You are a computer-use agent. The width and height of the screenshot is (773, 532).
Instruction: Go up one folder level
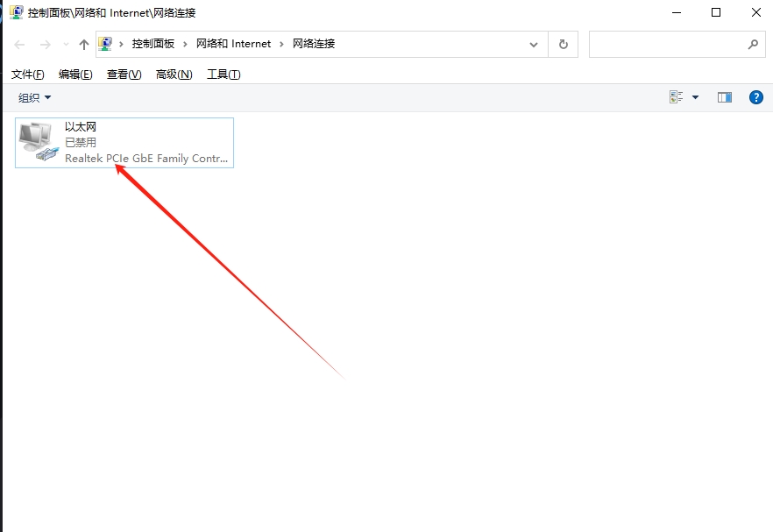pyautogui.click(x=84, y=45)
